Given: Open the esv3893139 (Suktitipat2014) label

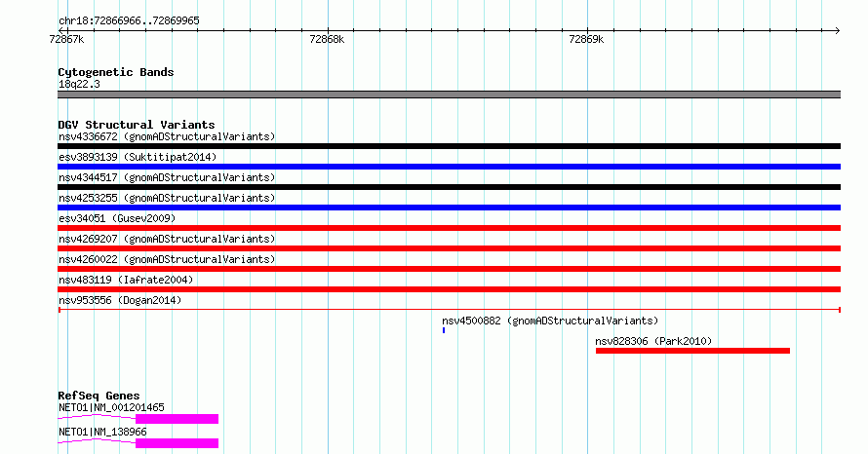Looking at the screenshot, I should (138, 157).
